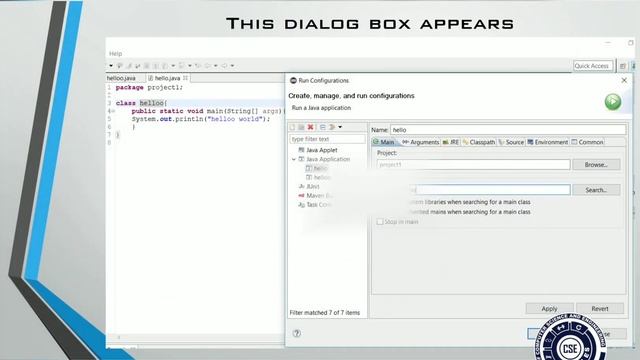Screen dimensions: 640x360
Task: Select hello.java editor tab
Action: click(167, 78)
